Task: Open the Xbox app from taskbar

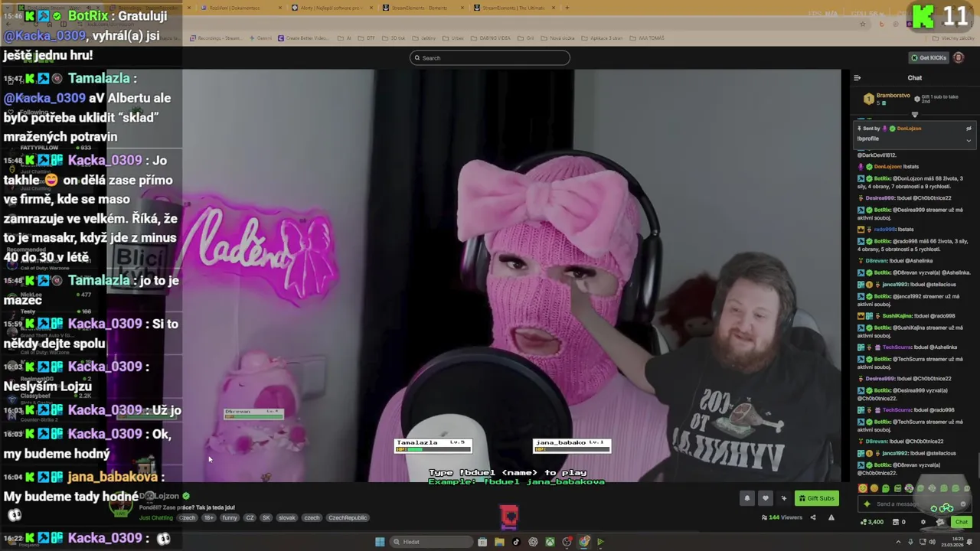Action: (x=550, y=542)
